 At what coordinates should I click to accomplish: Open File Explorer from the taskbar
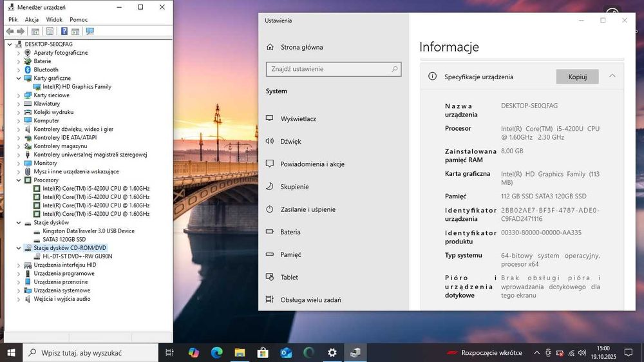pos(240,352)
